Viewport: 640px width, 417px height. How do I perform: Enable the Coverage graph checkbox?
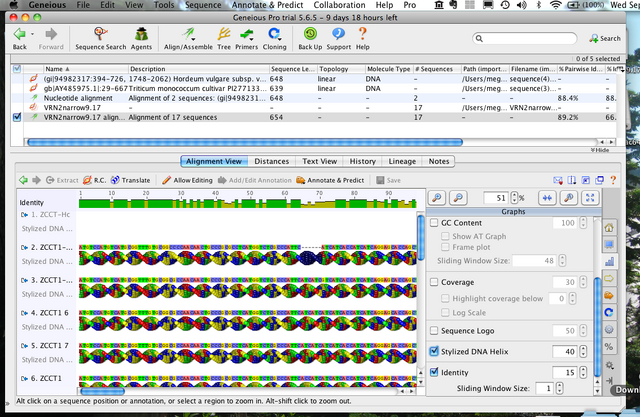[434, 282]
